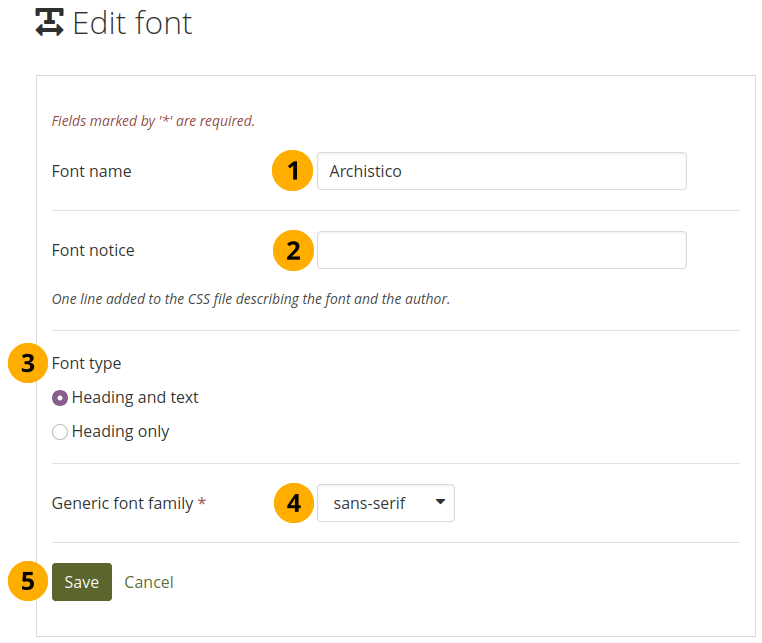Focus the Font name field containing Archistico

tap(501, 171)
